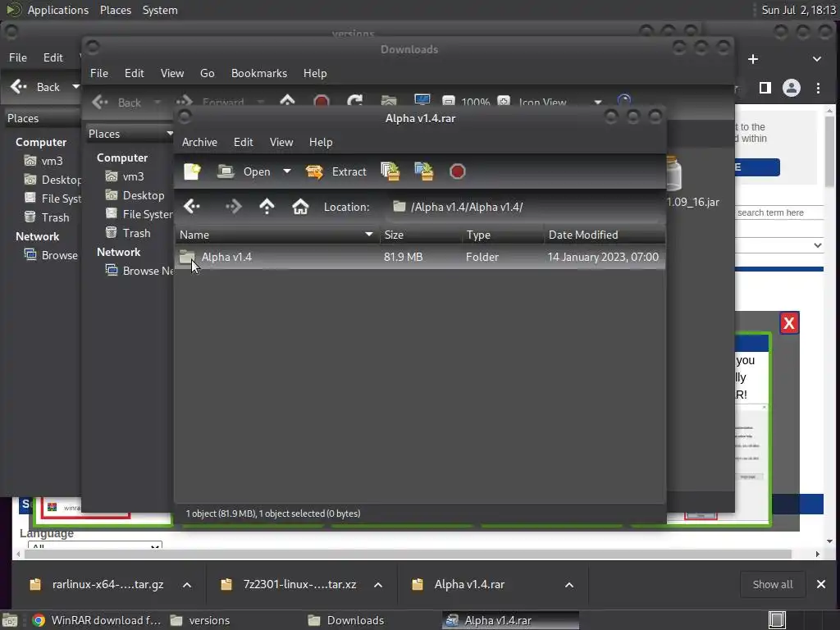Select Browse Network in Downloads sidebar
840x630 pixels.
pyautogui.click(x=139, y=271)
